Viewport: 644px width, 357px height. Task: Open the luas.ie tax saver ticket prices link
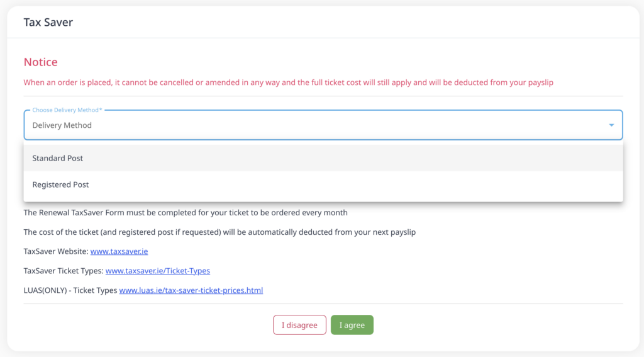191,290
